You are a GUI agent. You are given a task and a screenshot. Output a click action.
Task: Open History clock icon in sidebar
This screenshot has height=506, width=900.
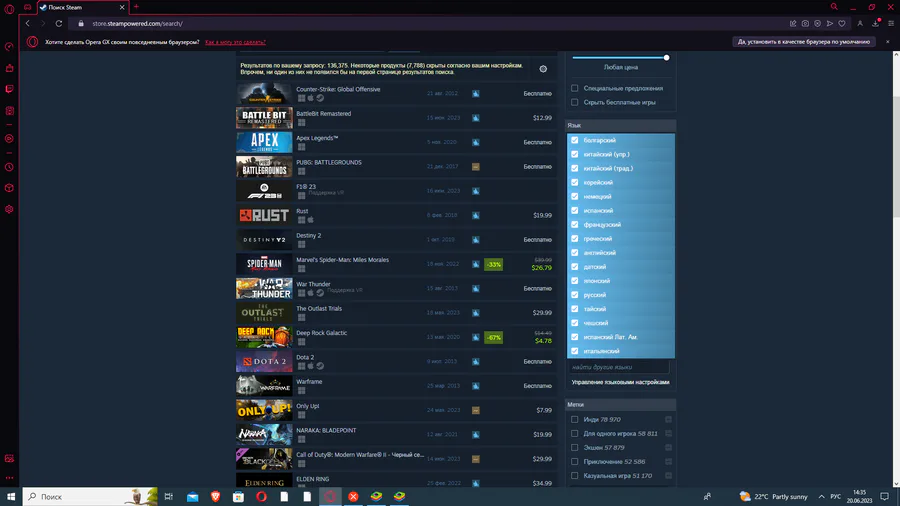pyautogui.click(x=9, y=167)
